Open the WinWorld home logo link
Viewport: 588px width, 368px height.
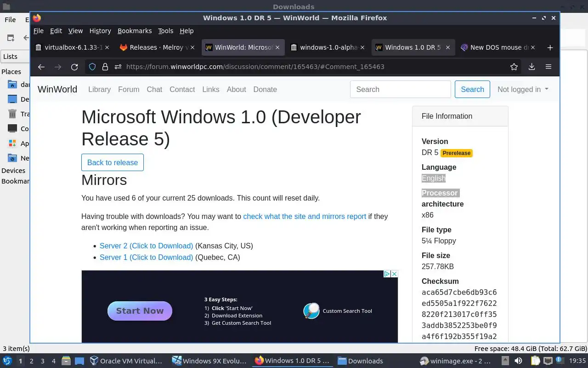[57, 89]
